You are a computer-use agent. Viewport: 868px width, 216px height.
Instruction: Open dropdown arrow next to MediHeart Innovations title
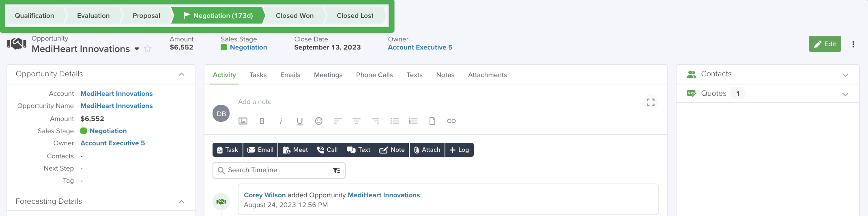137,49
